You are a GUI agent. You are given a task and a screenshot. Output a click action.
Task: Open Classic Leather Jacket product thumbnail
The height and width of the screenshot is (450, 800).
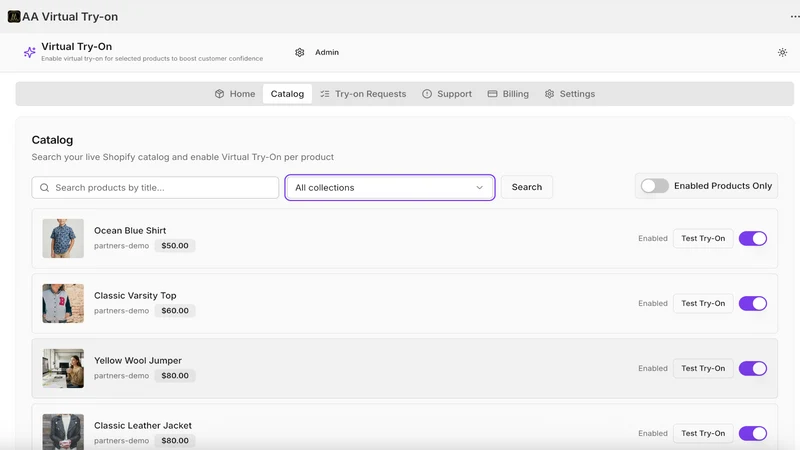coord(63,432)
